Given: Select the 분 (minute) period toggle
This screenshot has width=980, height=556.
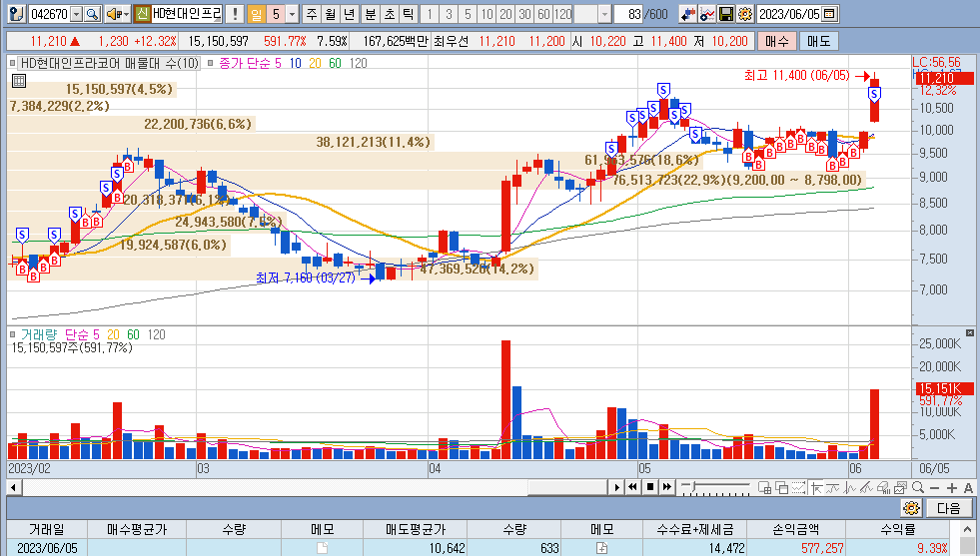Looking at the screenshot, I should tap(370, 14).
